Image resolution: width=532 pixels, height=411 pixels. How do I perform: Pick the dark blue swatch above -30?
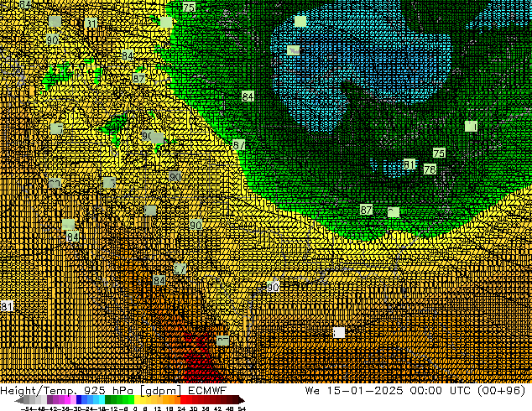coord(79,400)
